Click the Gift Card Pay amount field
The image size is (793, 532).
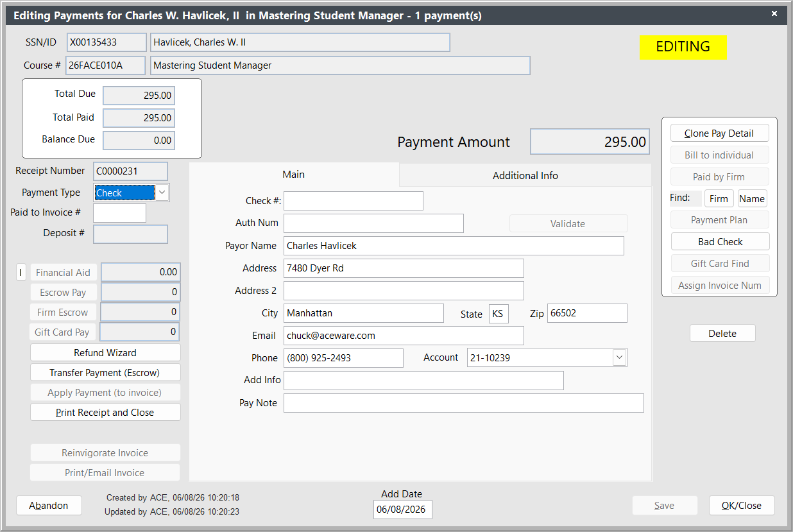(x=139, y=332)
